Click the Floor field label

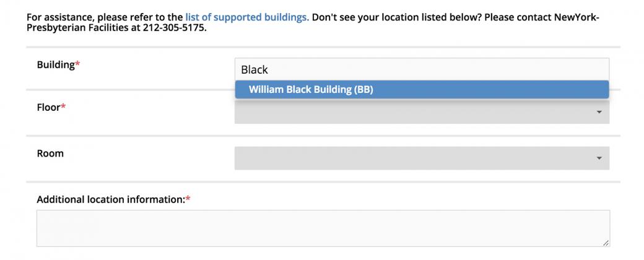pyautogui.click(x=48, y=107)
